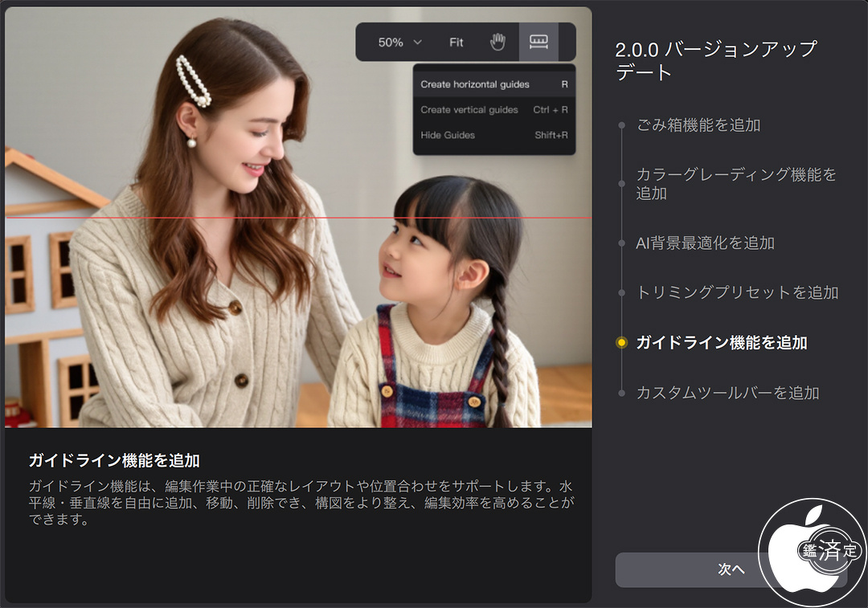Open the 50% zoom level dropdown
Viewport: 868px width, 608px height.
tap(399, 43)
